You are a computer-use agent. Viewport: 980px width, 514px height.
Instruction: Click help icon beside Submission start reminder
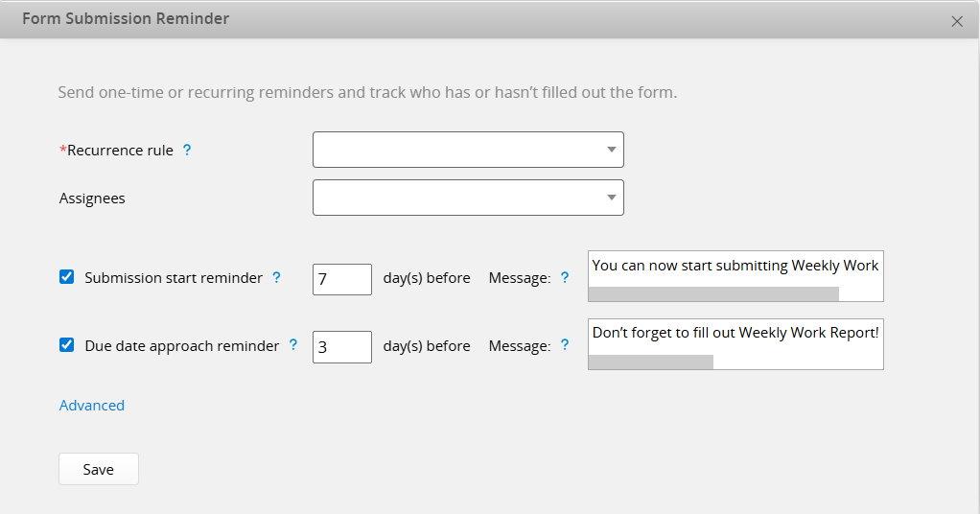276,278
